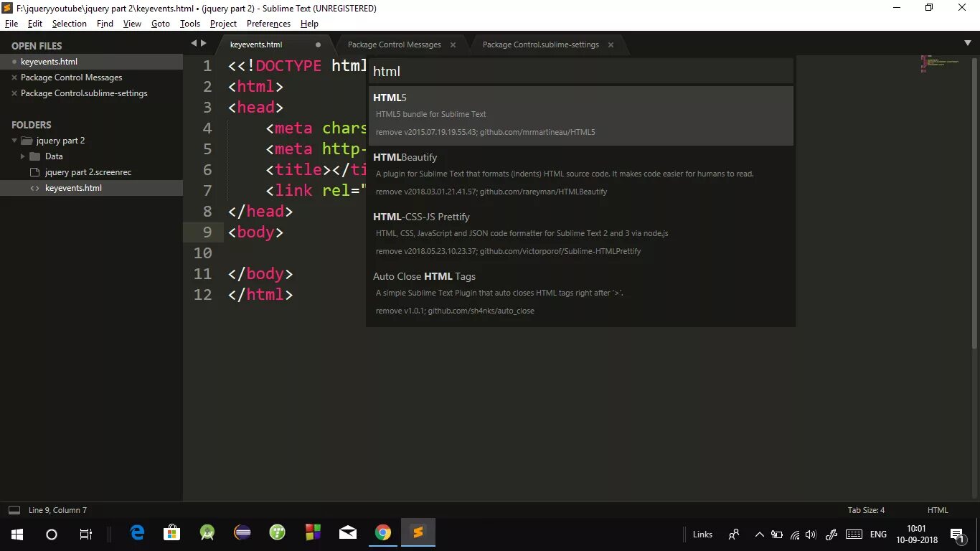Click line number 9 in gutter
Screen dimensions: 980x551
[207, 232]
